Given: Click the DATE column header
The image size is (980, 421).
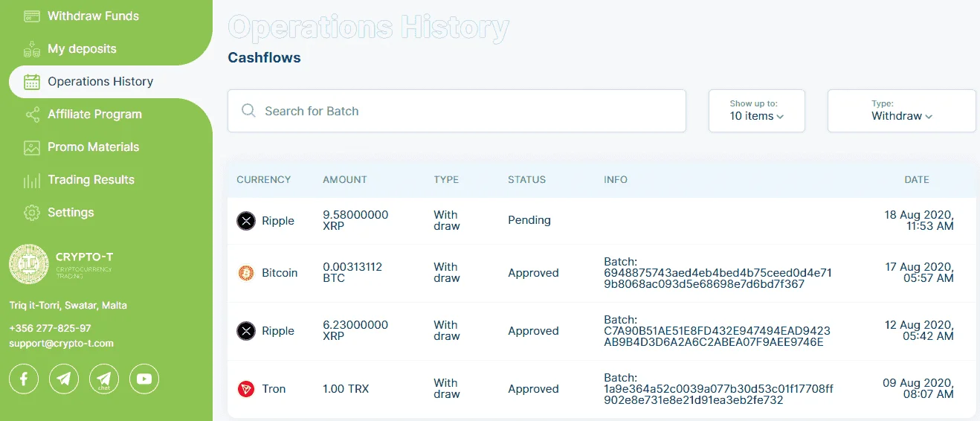Looking at the screenshot, I should point(917,180).
